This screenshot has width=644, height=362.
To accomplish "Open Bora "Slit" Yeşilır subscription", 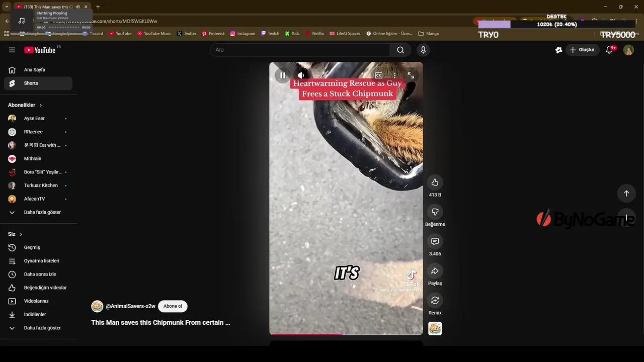I will click(x=38, y=172).
